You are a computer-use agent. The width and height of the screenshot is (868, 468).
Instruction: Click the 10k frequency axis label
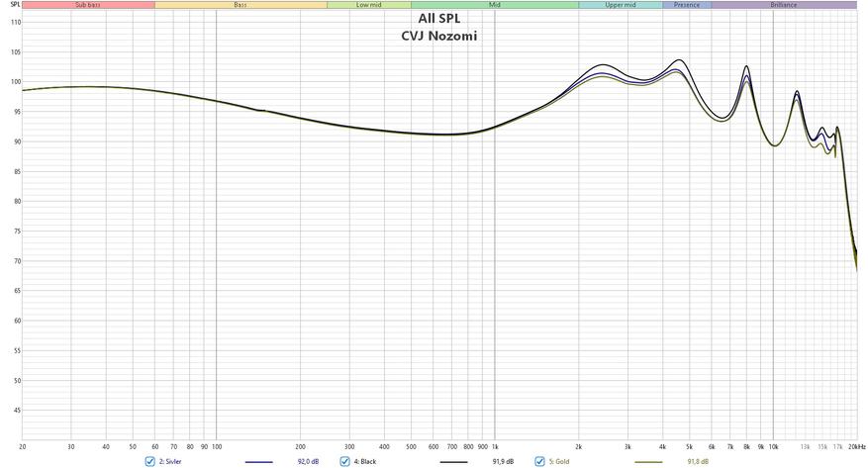(774, 446)
